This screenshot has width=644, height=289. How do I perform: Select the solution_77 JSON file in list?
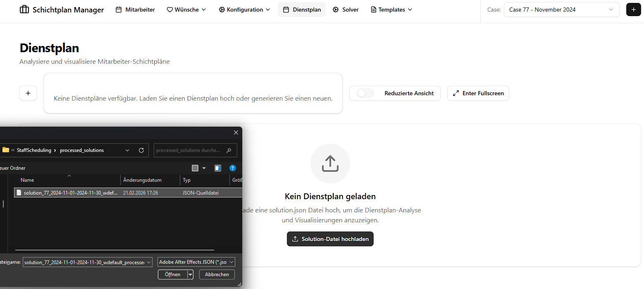click(x=70, y=193)
